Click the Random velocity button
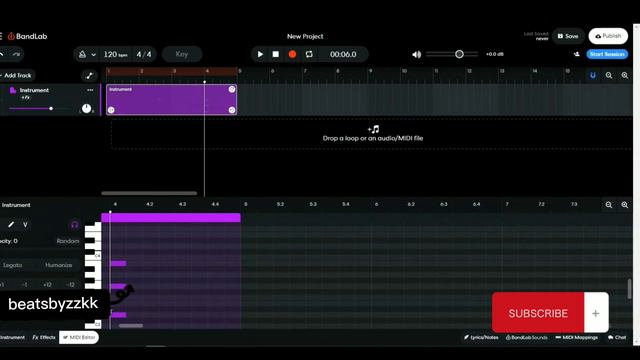The width and height of the screenshot is (640, 360). [68, 241]
